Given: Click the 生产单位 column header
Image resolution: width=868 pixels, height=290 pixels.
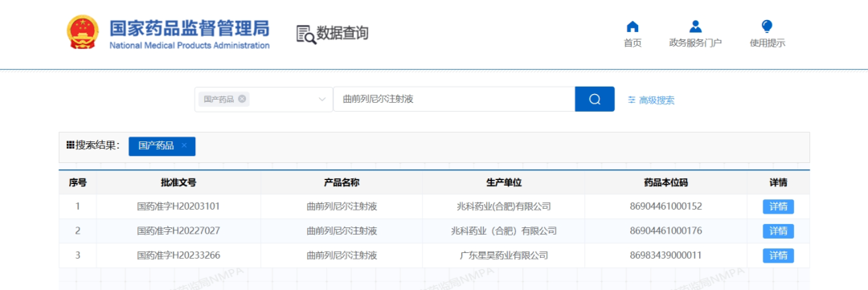Looking at the screenshot, I should (x=504, y=182).
